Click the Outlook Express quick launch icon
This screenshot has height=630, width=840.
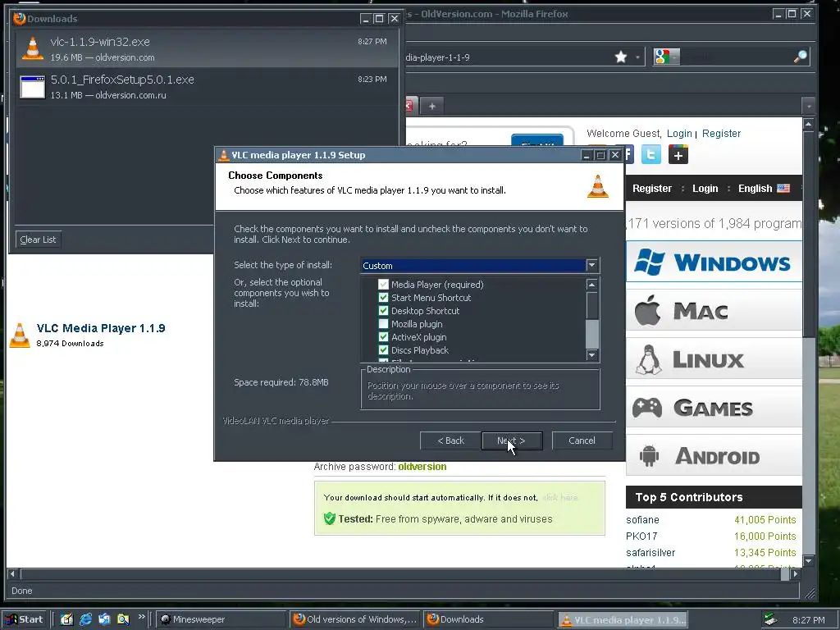(x=104, y=619)
